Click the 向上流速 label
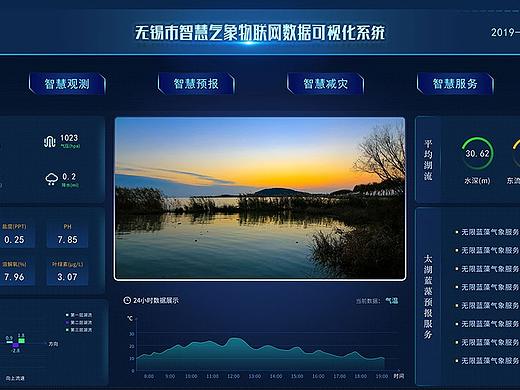The image size is (520, 390). 15,378
